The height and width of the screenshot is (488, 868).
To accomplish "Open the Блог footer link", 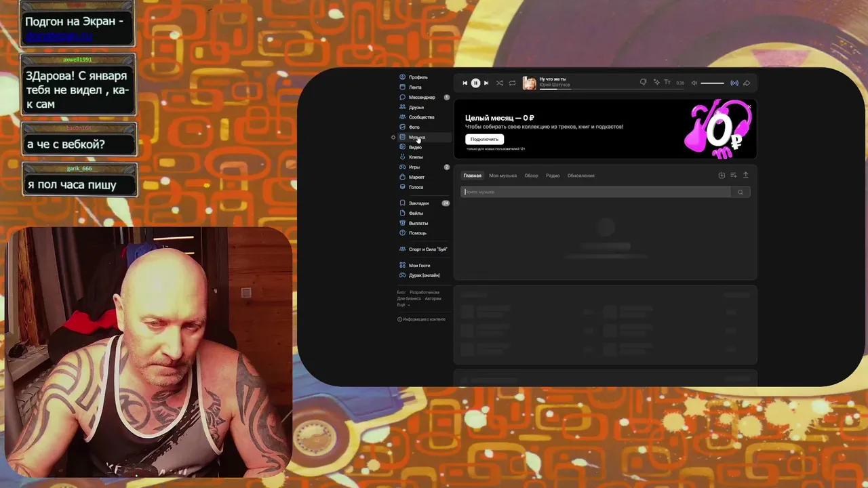I will [401, 292].
